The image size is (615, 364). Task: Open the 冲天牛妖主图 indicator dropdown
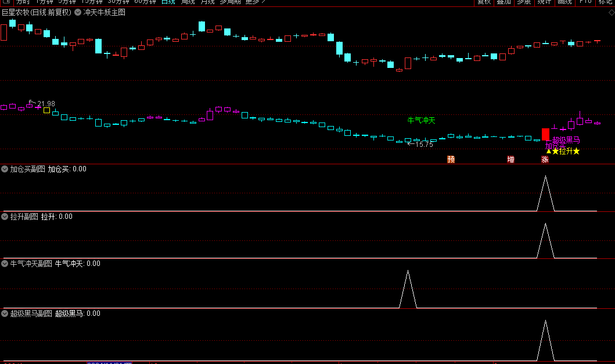[78, 12]
